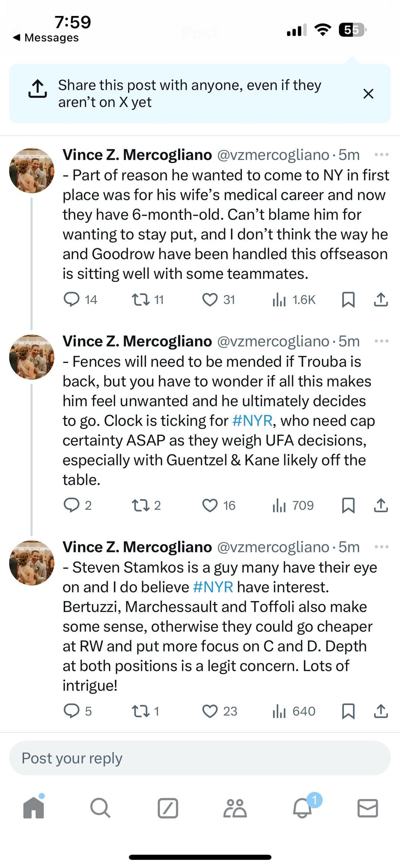Open Vince Z. Mercogliano's avatar on first post
The height and width of the screenshot is (868, 400).
31,171
